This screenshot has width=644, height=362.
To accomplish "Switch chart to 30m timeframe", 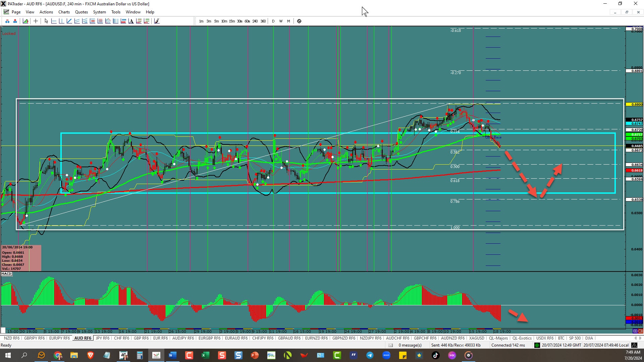I will click(239, 21).
